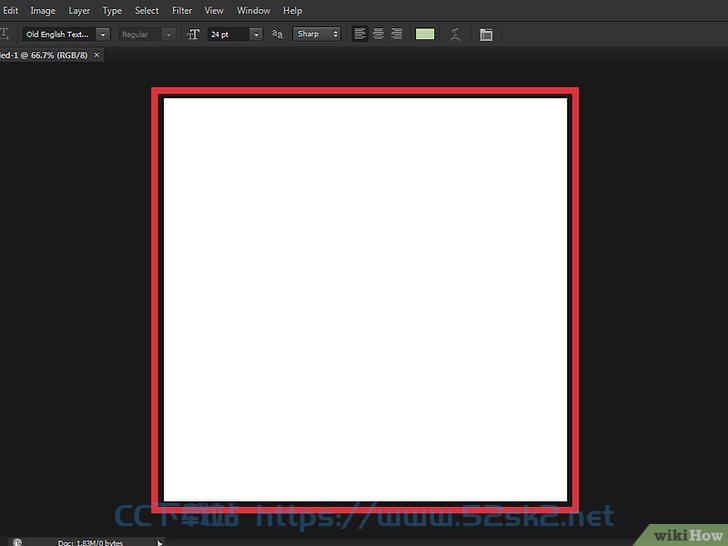
Task: Click the Create warped text icon
Action: [455, 34]
